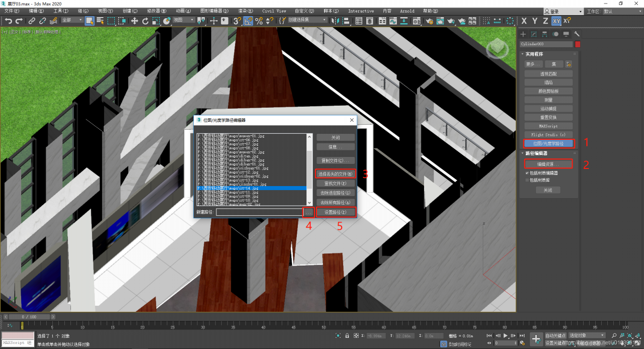Select the Rotate tool in toolbar

click(145, 21)
